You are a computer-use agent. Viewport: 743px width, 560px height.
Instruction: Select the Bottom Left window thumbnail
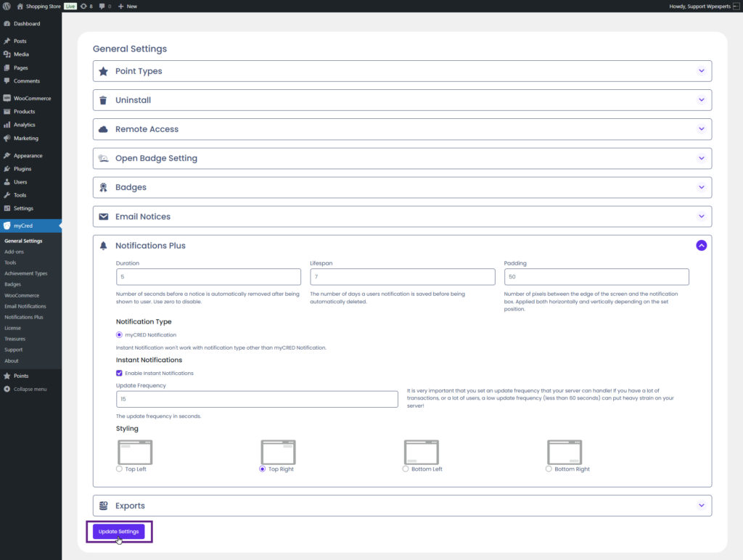tap(422, 452)
